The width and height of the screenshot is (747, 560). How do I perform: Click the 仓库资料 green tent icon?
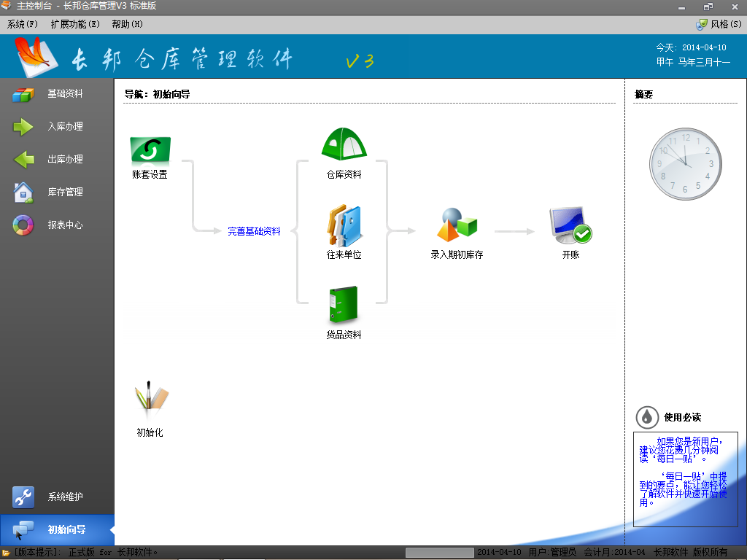pyautogui.click(x=344, y=144)
